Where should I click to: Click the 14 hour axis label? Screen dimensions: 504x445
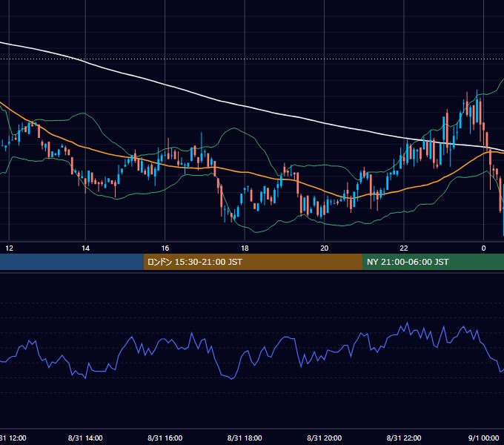[85, 248]
